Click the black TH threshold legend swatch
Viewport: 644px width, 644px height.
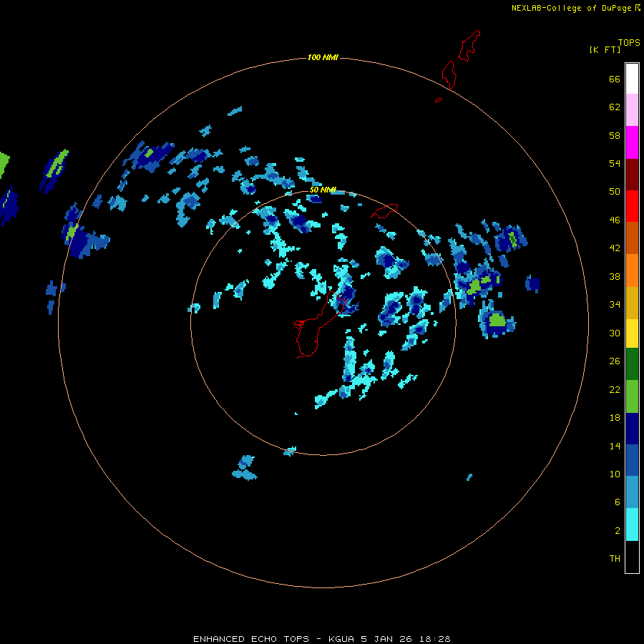[x=632, y=556]
